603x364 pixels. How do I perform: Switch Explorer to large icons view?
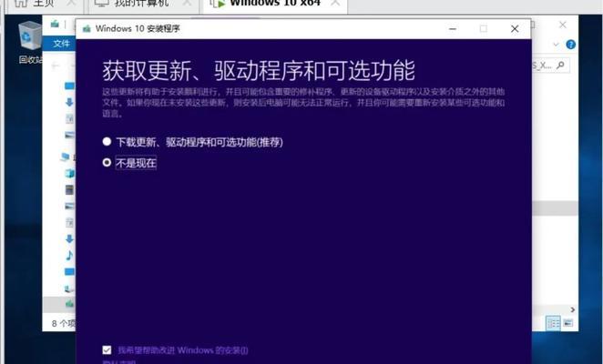[x=568, y=323]
